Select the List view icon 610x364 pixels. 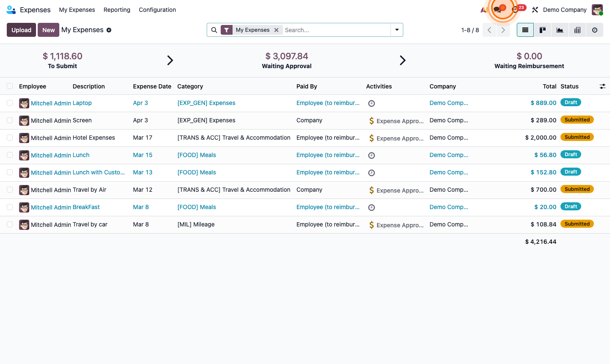click(525, 30)
